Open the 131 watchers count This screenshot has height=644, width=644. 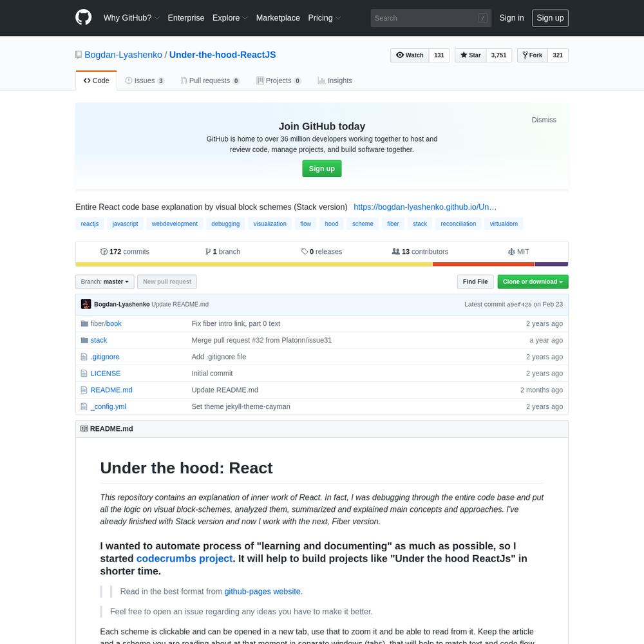point(439,55)
